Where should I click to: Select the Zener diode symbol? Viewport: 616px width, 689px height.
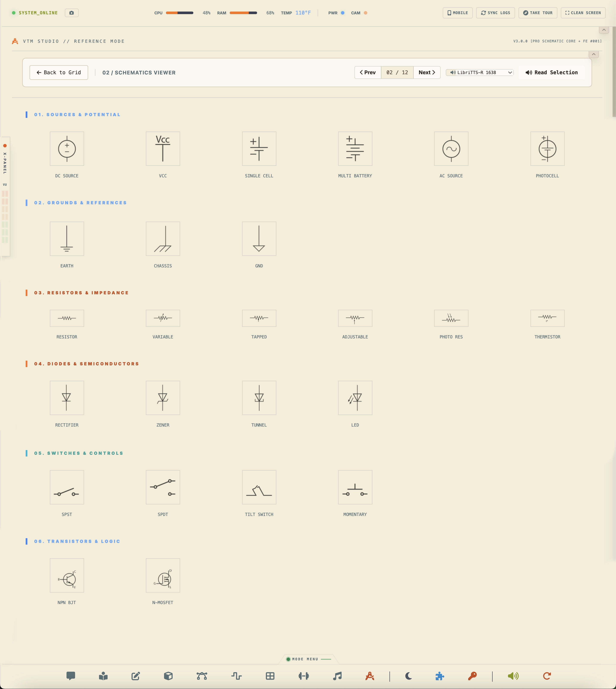pyautogui.click(x=163, y=398)
